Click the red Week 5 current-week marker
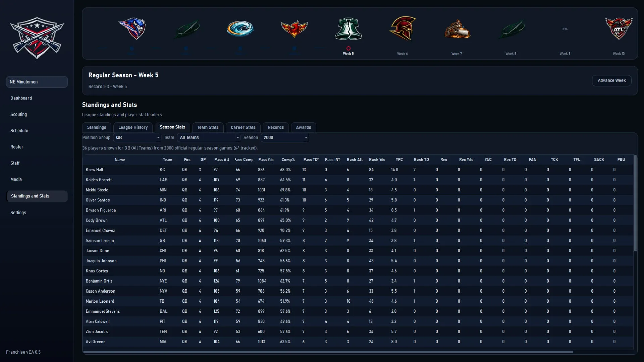The image size is (644, 362). click(348, 48)
